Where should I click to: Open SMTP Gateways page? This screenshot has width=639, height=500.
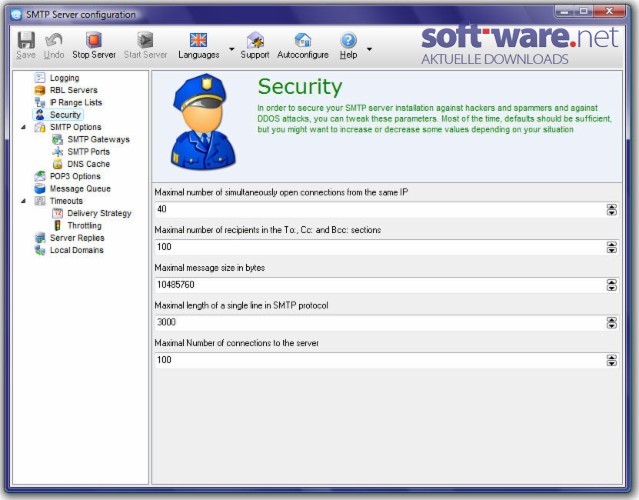98,139
